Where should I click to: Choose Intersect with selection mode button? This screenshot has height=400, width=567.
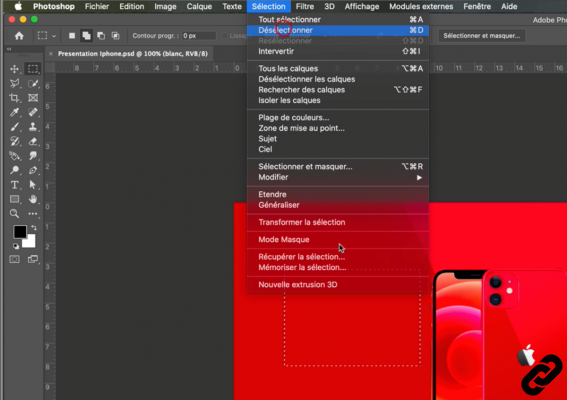click(x=115, y=35)
